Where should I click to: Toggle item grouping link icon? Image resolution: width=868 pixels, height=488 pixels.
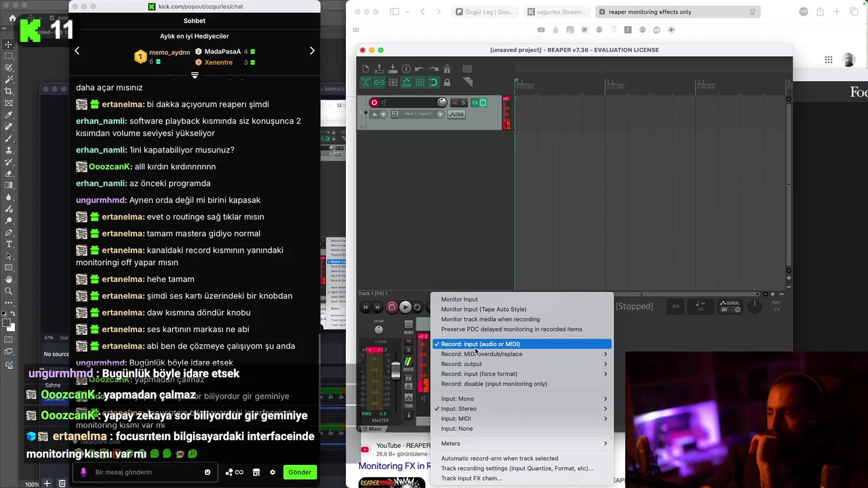tap(379, 83)
